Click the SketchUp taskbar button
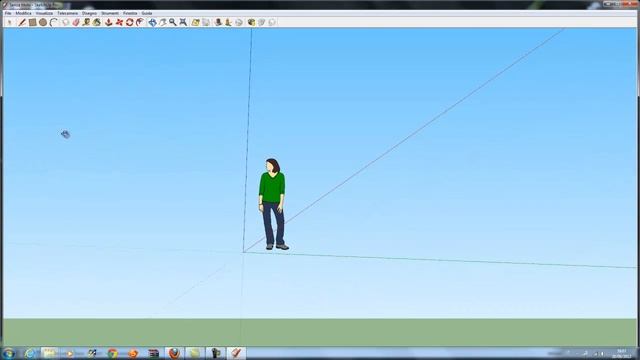This screenshot has width=640, height=360. click(236, 353)
